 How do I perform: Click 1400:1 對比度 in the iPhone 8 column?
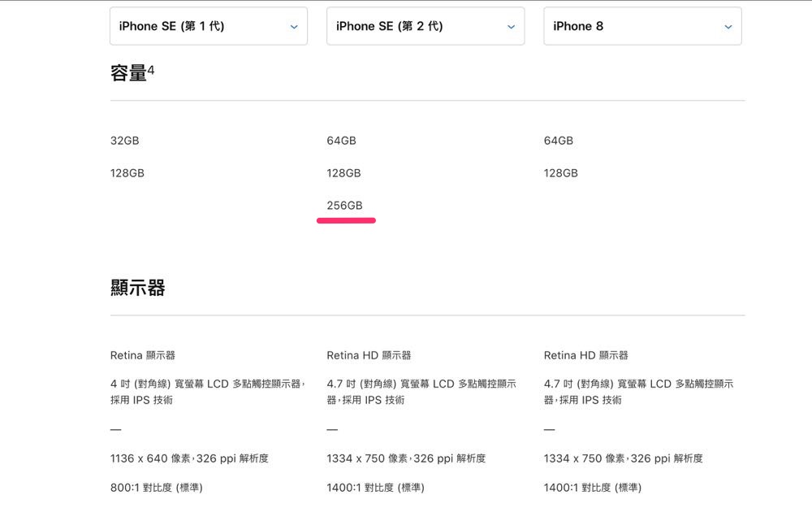593,488
